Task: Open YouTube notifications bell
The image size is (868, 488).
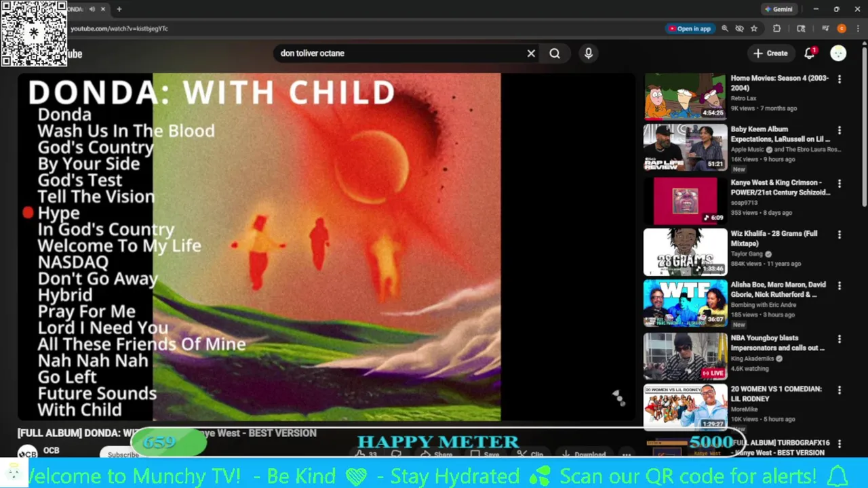Action: click(x=810, y=54)
